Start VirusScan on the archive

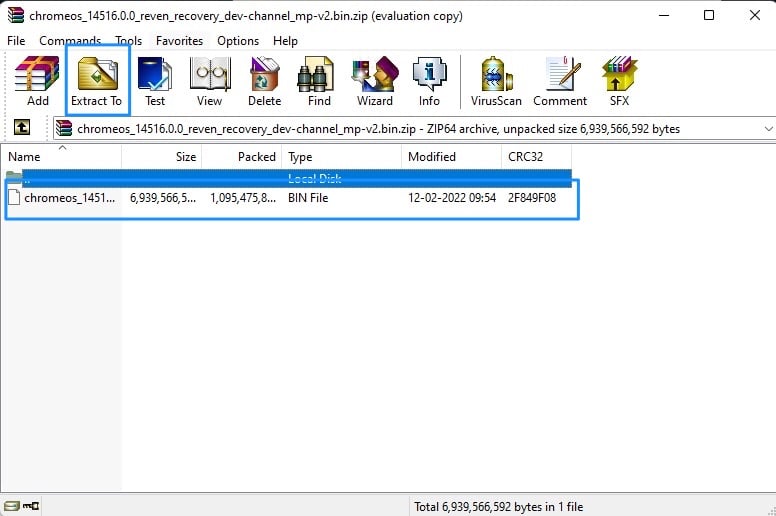pyautogui.click(x=496, y=82)
